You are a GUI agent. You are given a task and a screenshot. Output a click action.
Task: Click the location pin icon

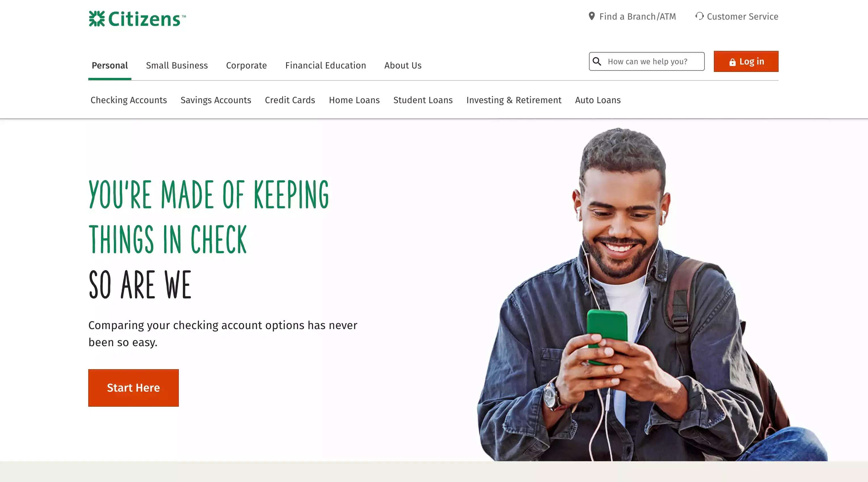591,16
